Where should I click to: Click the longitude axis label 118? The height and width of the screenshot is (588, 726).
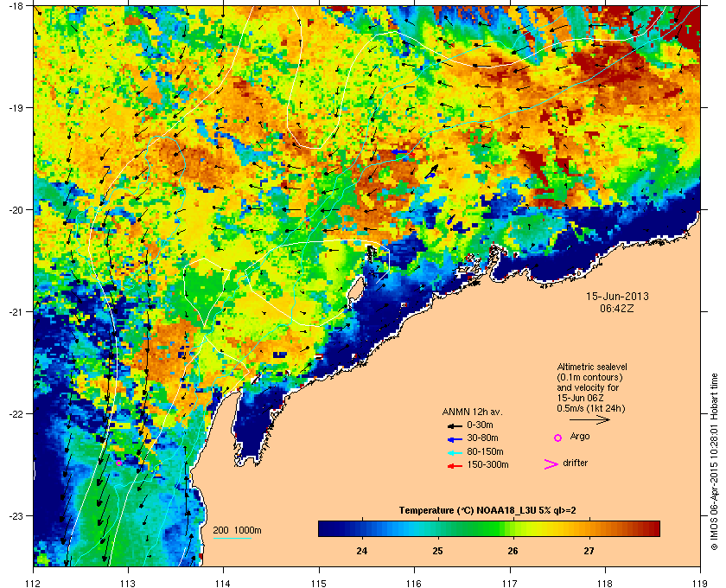[x=605, y=583]
